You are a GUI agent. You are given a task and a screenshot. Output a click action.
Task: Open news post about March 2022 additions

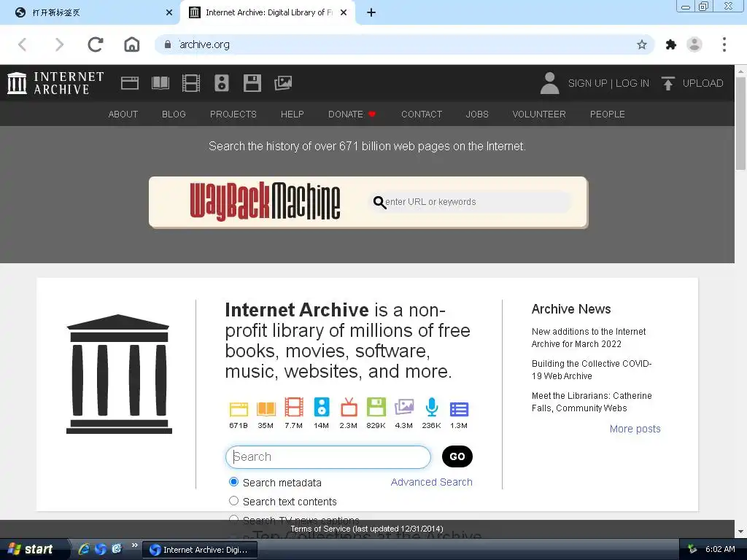point(589,338)
